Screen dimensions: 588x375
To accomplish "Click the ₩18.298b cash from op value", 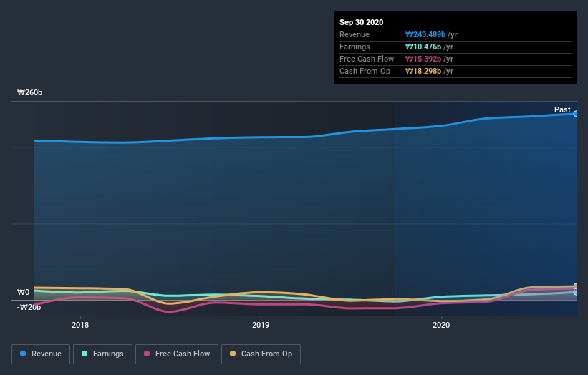I will [423, 71].
